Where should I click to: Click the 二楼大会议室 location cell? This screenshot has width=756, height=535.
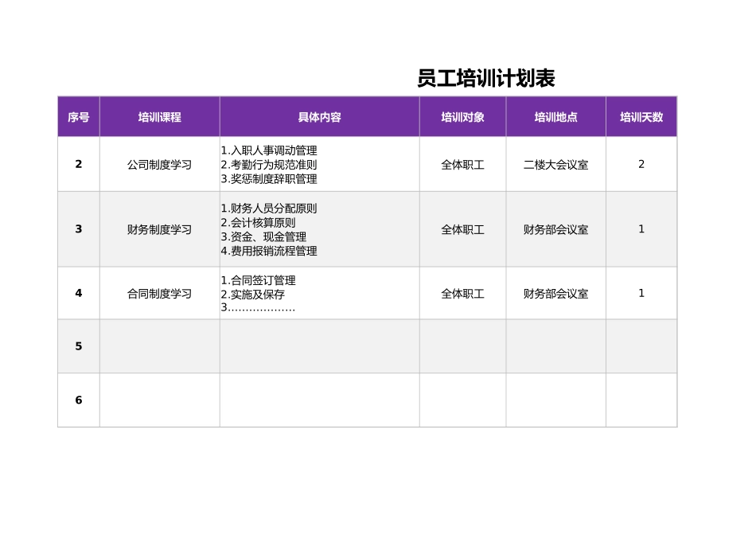[555, 164]
